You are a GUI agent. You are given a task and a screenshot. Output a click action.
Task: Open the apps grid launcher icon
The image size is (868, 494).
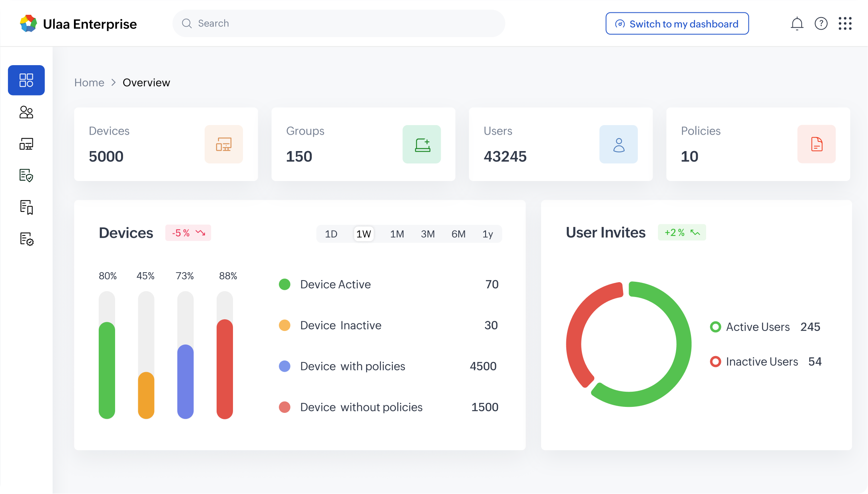pyautogui.click(x=845, y=24)
